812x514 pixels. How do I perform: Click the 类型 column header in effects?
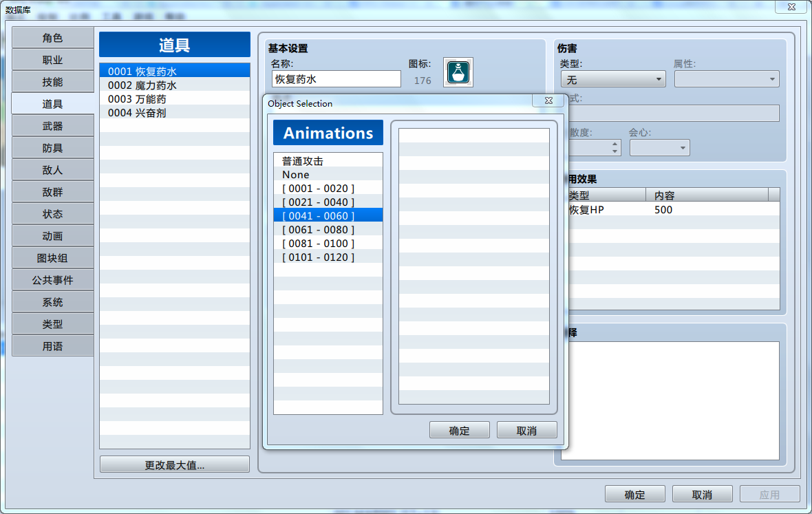(607, 195)
